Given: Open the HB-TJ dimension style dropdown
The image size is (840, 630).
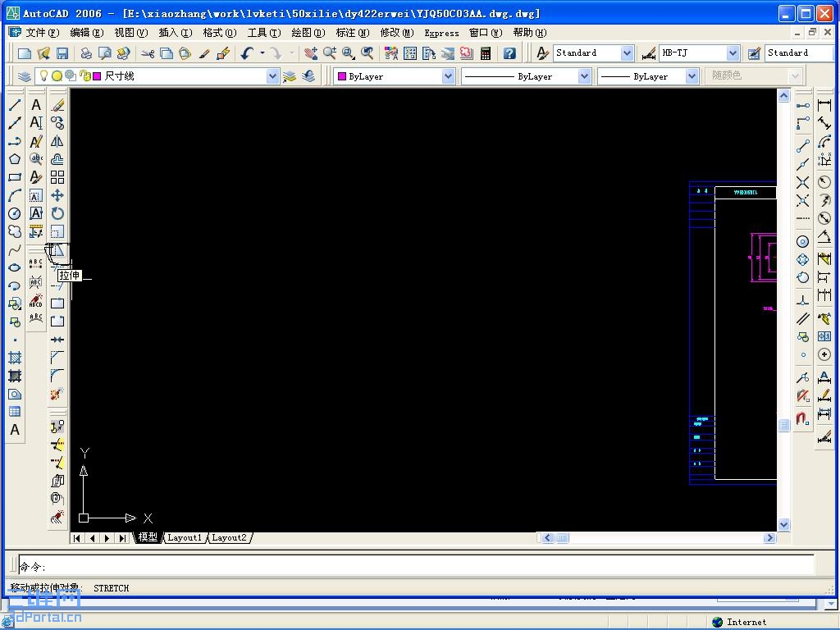Looking at the screenshot, I should coord(733,53).
